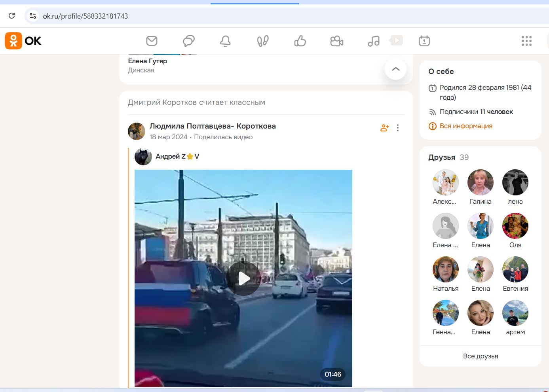Screen dimensions: 549x392
Task: Open browser site settings control in address bar
Action: click(32, 16)
